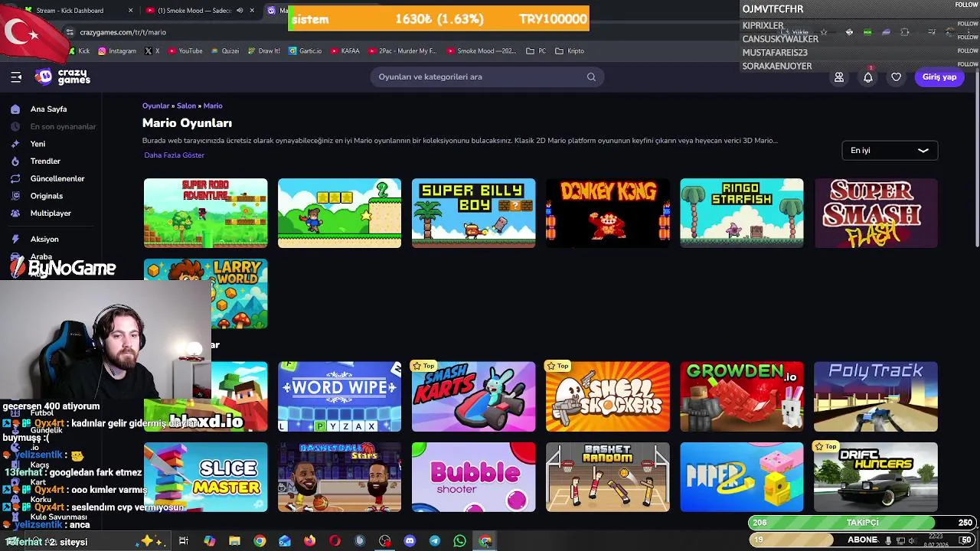Open Growden.io game
This screenshot has height=551, width=980.
click(x=742, y=396)
